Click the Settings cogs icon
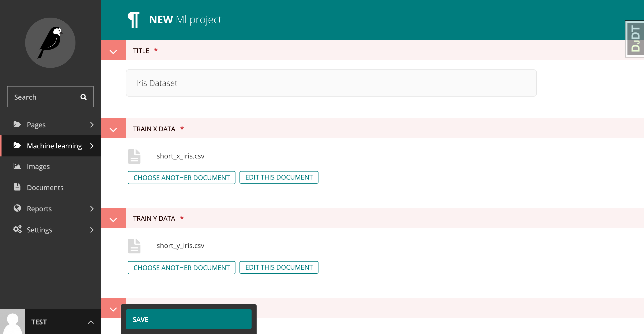Image resolution: width=644 pixels, height=334 pixels. coord(17,229)
